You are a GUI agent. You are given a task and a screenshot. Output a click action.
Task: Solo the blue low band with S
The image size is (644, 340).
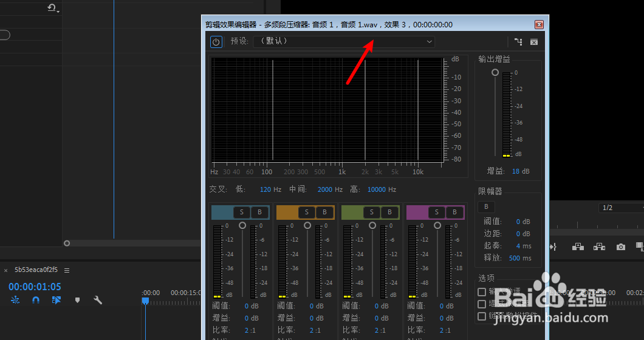(x=242, y=212)
